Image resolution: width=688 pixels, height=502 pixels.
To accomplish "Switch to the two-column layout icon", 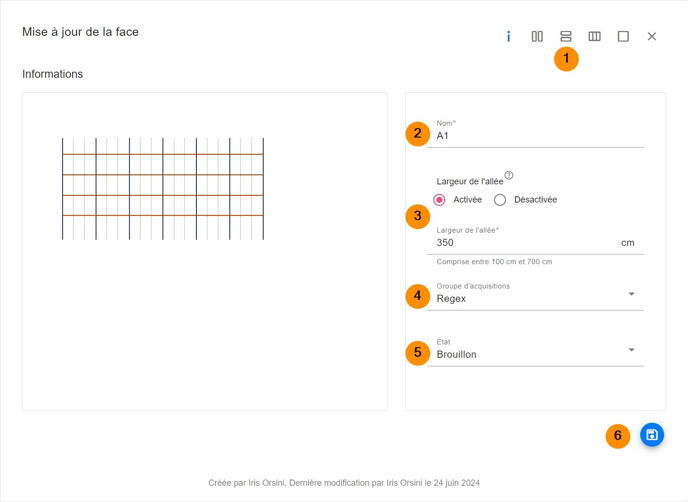I will [537, 37].
